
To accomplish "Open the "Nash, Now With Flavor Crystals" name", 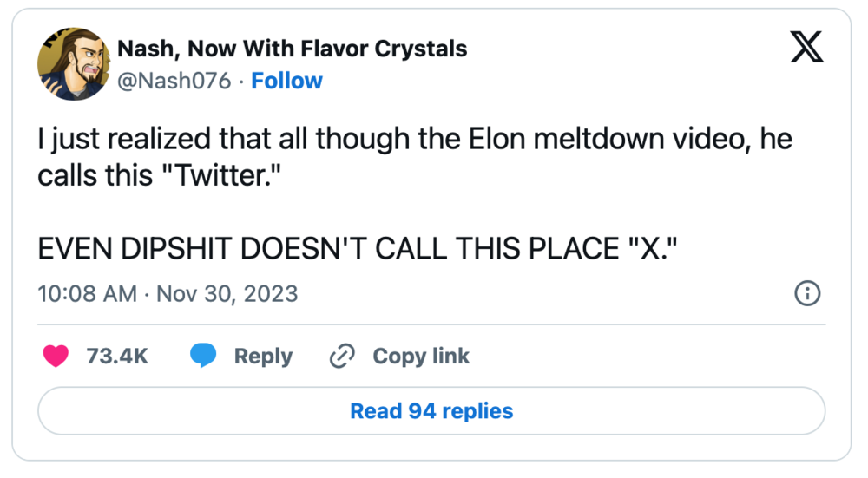I will (x=292, y=49).
